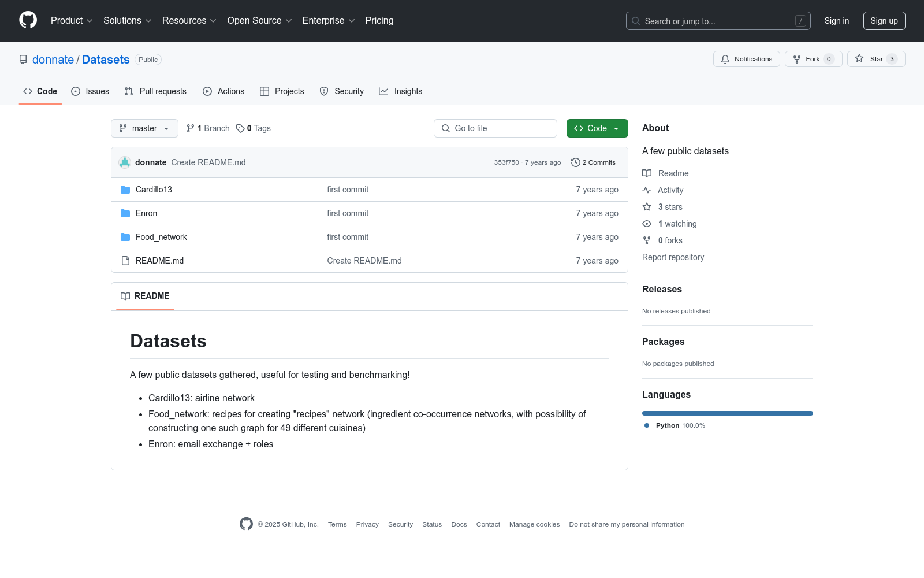The width and height of the screenshot is (924, 578).
Task: Click the tag icon next to Tags
Action: (x=240, y=128)
